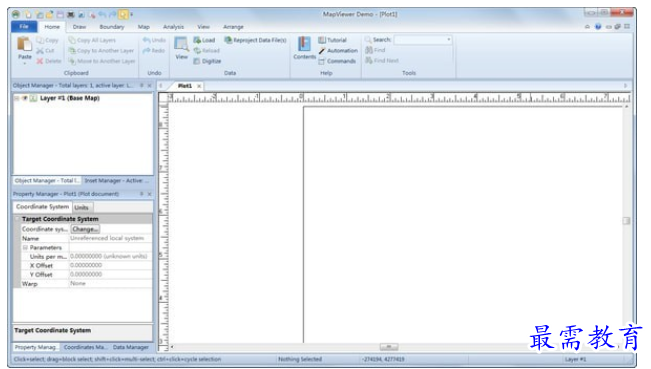The width and height of the screenshot is (651, 369).
Task: Select the Home ribbon tab
Action: pos(52,27)
